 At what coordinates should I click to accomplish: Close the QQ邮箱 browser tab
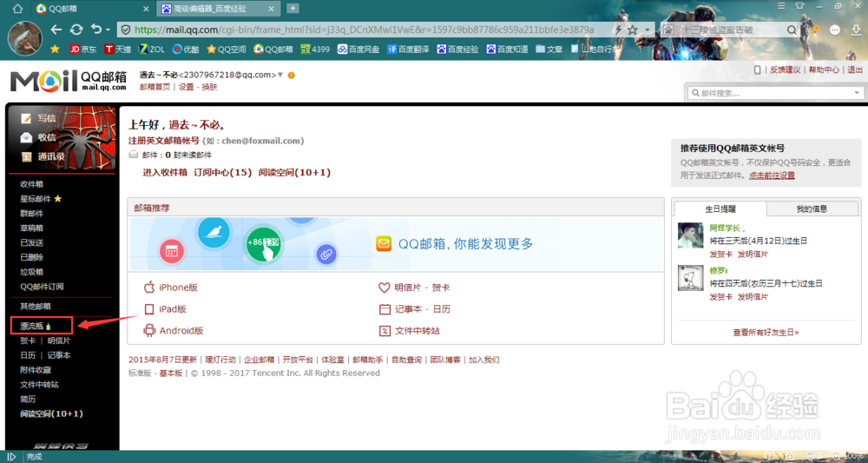pos(146,9)
